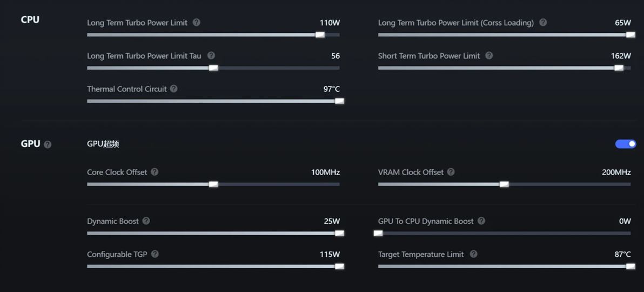Click the Long Term Turbo Power Limit Tau slider handle
The height and width of the screenshot is (292, 644).
(213, 68)
